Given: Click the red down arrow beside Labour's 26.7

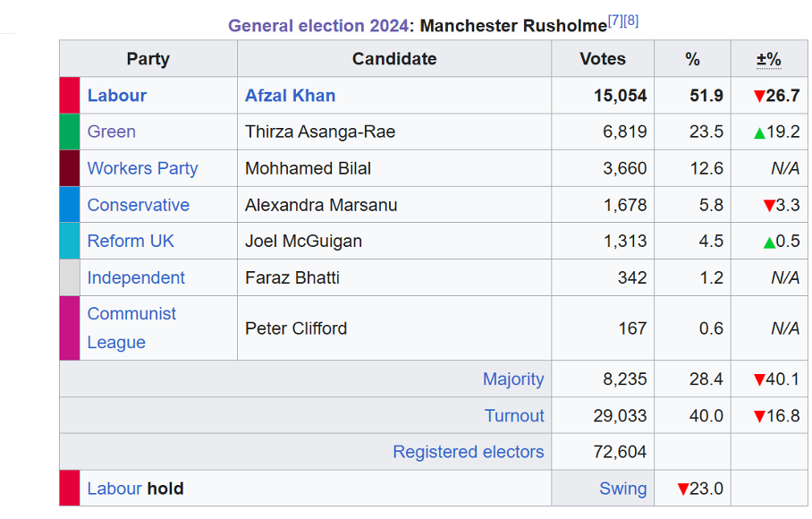Looking at the screenshot, I should pos(759,96).
